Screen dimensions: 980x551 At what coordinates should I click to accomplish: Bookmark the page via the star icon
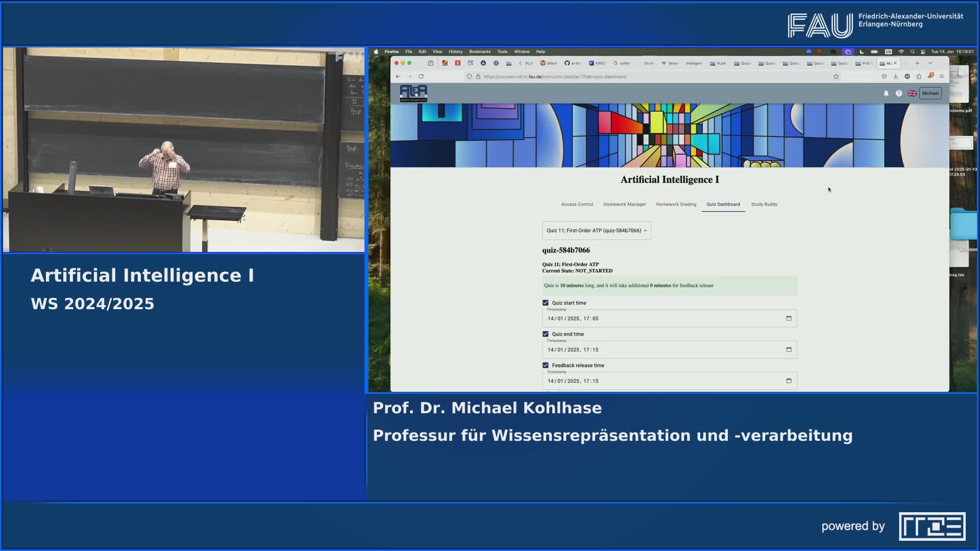pyautogui.click(x=836, y=77)
